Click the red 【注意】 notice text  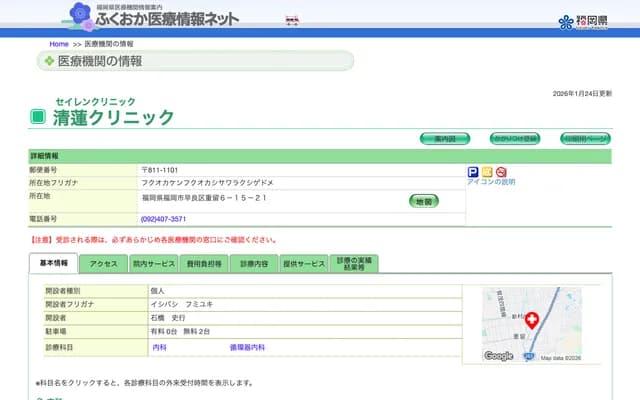coord(153,240)
